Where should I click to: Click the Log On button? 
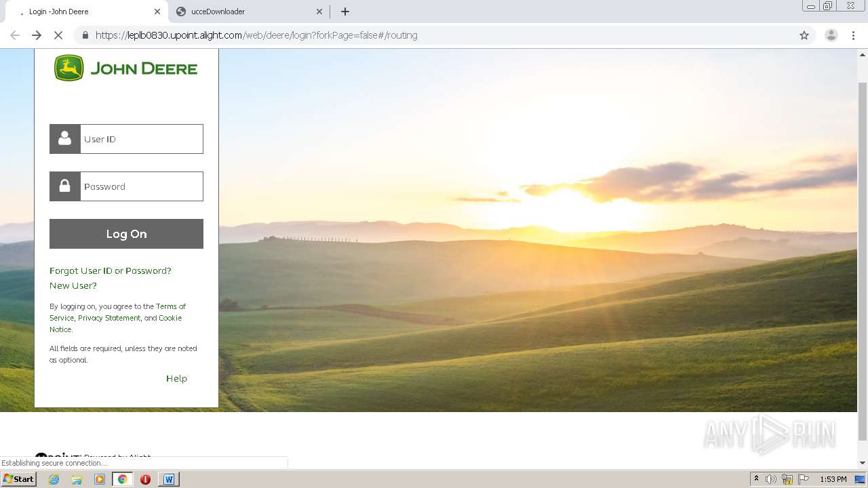coord(126,234)
